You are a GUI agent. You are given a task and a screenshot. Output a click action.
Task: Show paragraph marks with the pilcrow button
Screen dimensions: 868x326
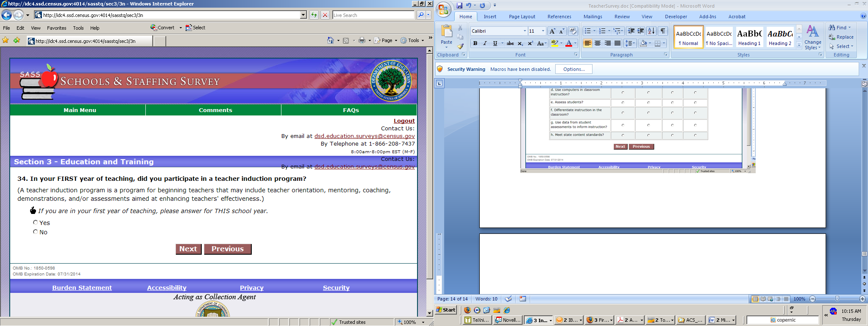(x=663, y=31)
